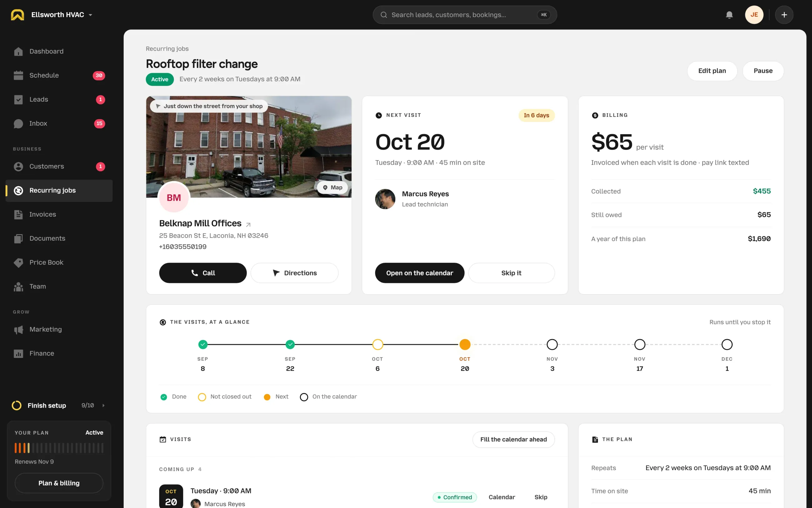The height and width of the screenshot is (508, 812).
Task: Select the Oct 6 not-closed-out marker
Action: 378,345
